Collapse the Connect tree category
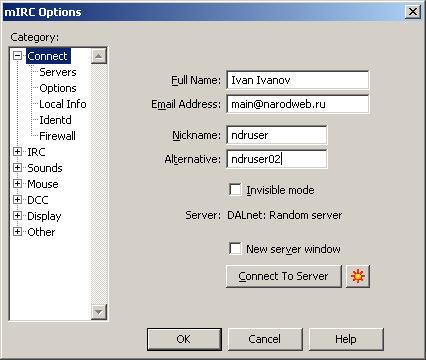This screenshot has height=360, width=426. 17,56
